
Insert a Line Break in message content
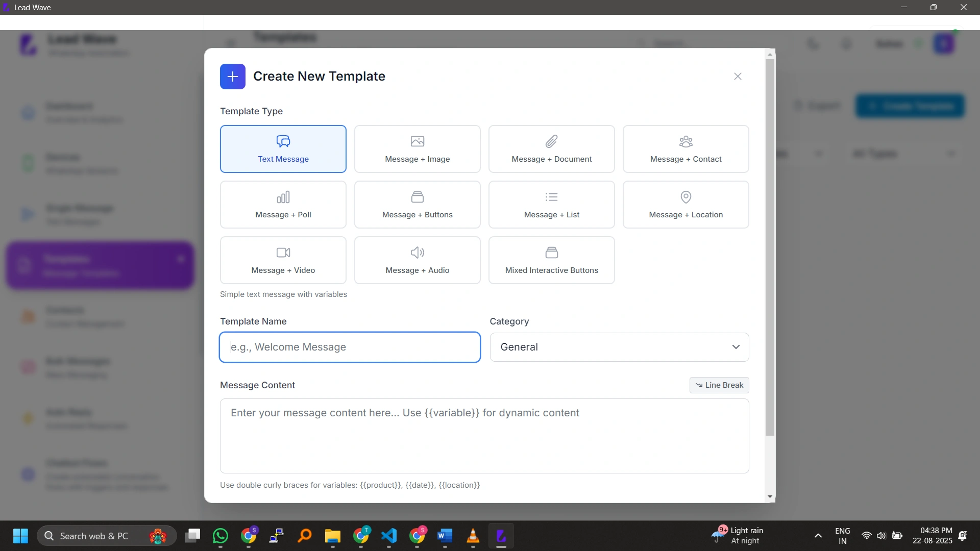719,385
